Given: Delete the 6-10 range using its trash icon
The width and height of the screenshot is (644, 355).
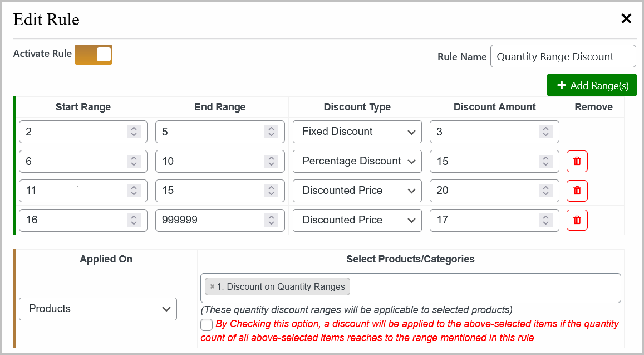Looking at the screenshot, I should pyautogui.click(x=577, y=161).
